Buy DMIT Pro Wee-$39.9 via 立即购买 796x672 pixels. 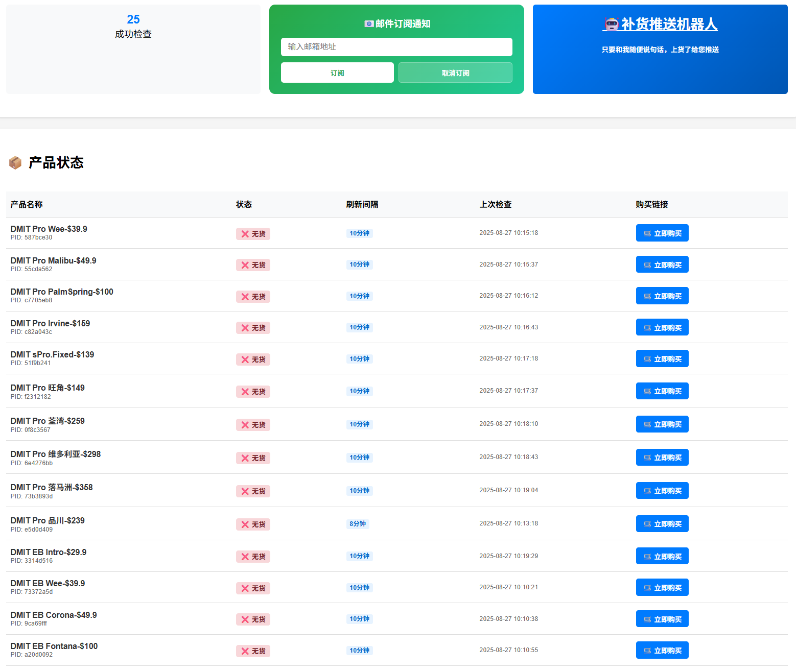[662, 233]
